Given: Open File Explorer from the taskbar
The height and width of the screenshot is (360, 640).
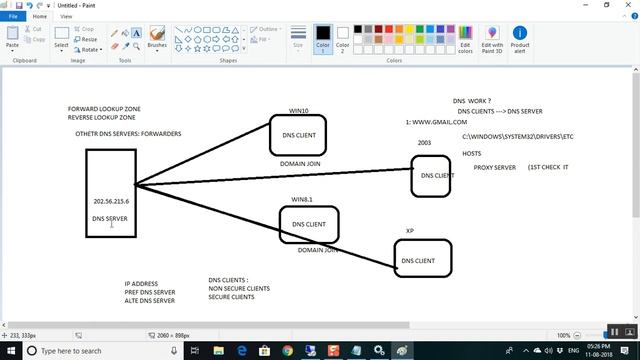Looking at the screenshot, I should (219, 351).
